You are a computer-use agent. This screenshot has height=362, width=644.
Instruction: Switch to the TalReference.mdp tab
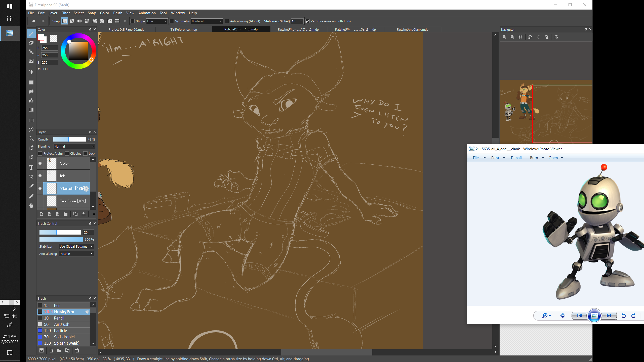[184, 29]
